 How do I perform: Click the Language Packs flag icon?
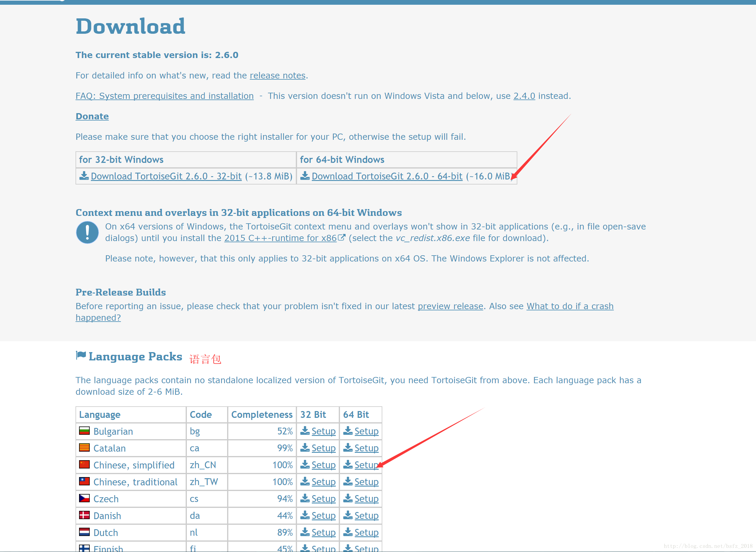[81, 356]
